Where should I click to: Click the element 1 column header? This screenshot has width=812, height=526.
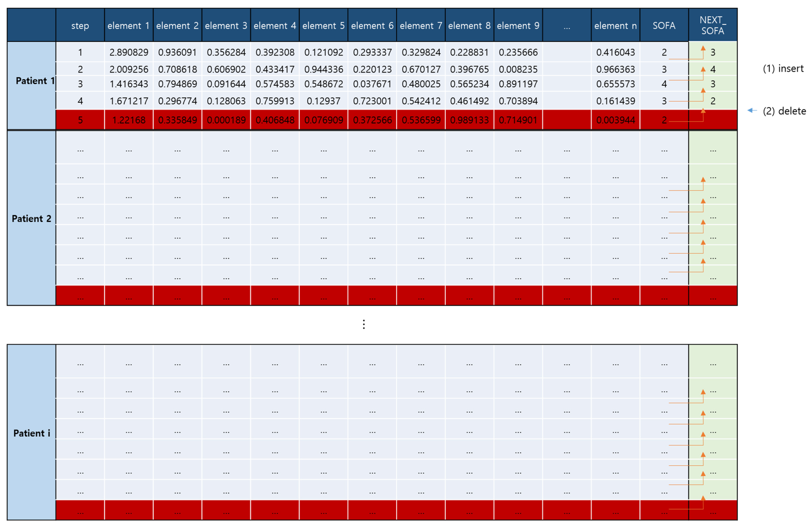(x=128, y=26)
